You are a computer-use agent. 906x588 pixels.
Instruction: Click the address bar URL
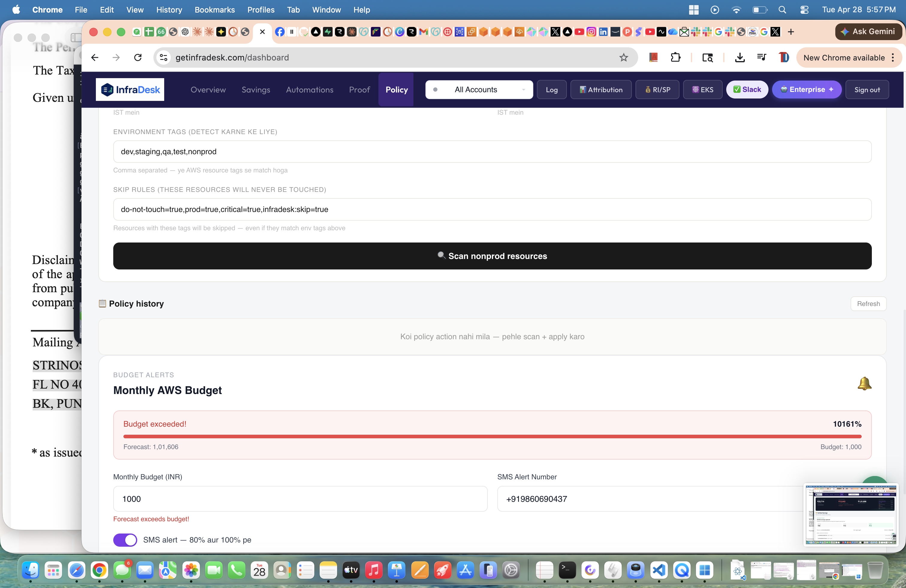(x=232, y=57)
